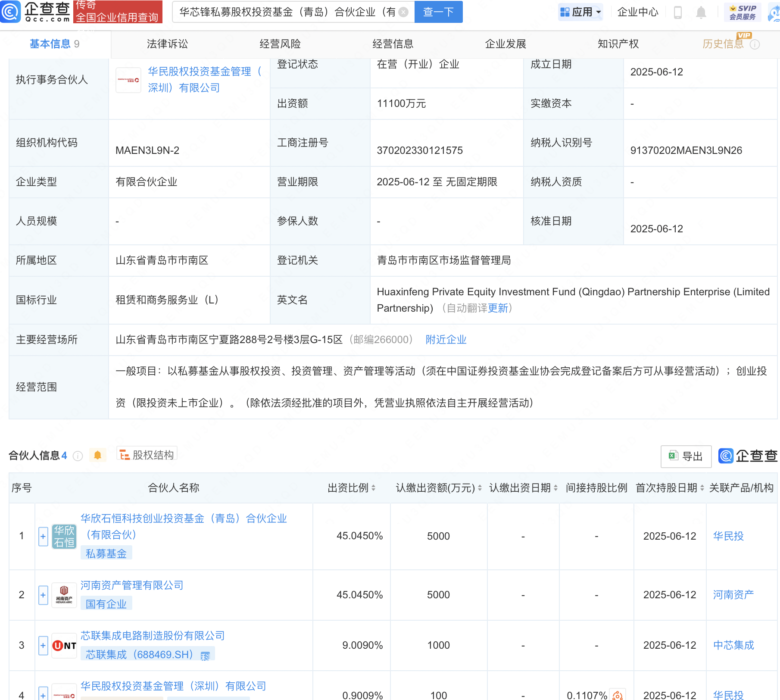Open the 应用 apps dropdown
Image resolution: width=780 pixels, height=700 pixels.
pyautogui.click(x=580, y=12)
